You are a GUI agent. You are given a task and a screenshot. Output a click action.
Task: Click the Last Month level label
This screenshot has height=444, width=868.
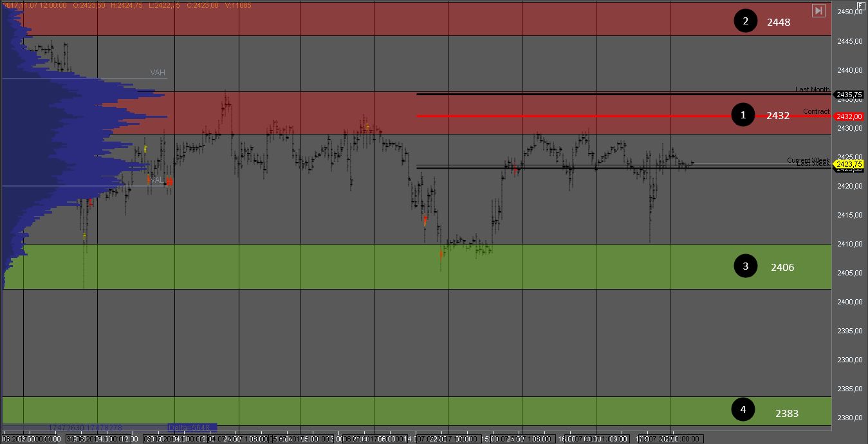[812, 89]
